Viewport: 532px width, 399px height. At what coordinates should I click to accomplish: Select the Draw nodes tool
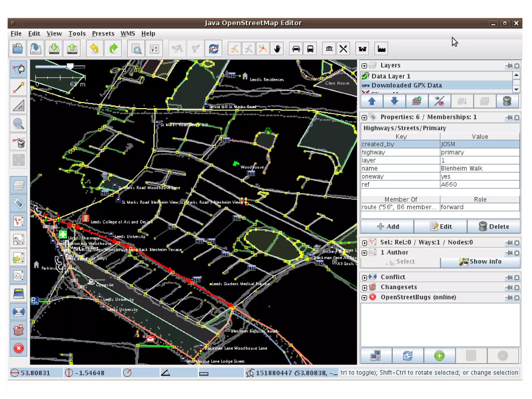point(18,88)
